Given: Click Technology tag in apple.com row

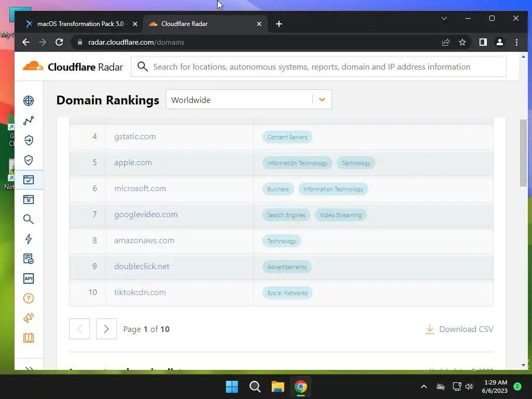Looking at the screenshot, I should point(356,163).
